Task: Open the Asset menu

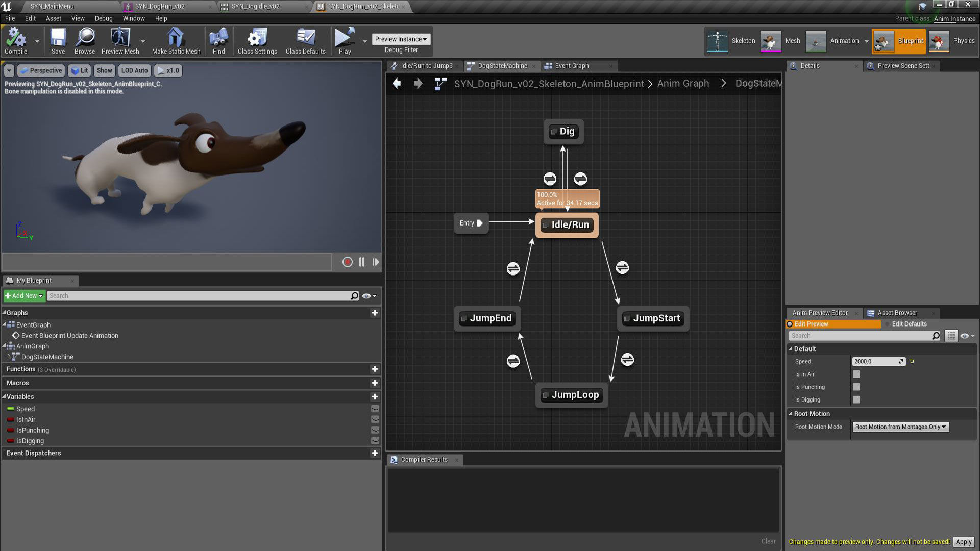Action: click(53, 18)
